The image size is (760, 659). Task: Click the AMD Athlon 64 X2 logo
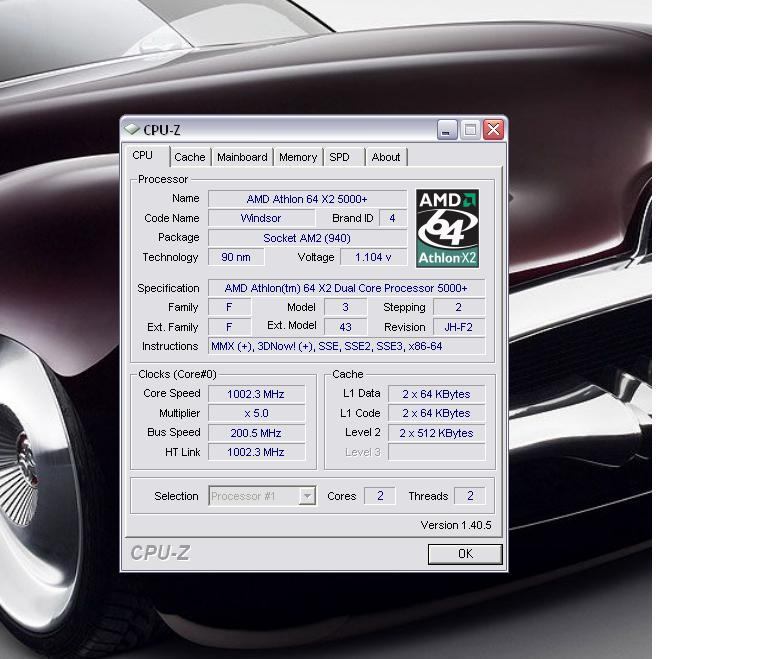point(447,228)
